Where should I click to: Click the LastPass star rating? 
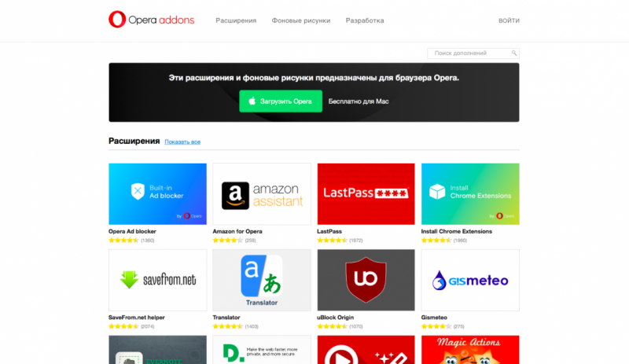click(x=332, y=241)
